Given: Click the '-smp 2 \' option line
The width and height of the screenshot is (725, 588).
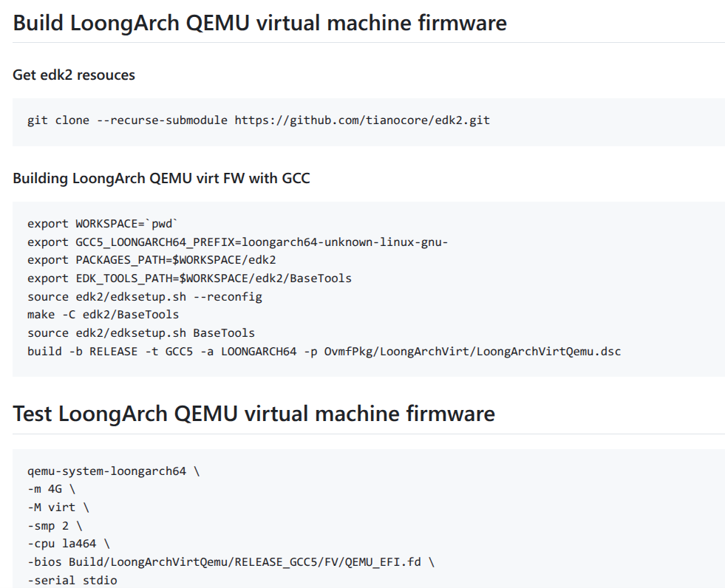Looking at the screenshot, I should click(x=55, y=526).
